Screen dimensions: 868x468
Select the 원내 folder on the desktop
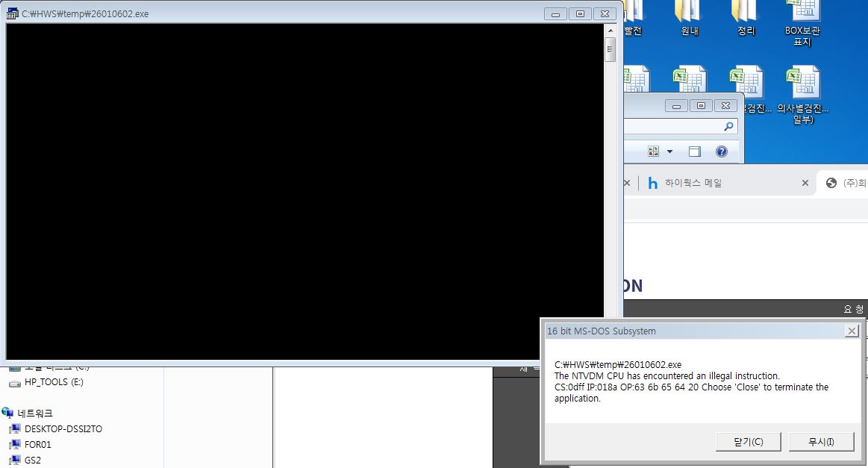(x=689, y=18)
